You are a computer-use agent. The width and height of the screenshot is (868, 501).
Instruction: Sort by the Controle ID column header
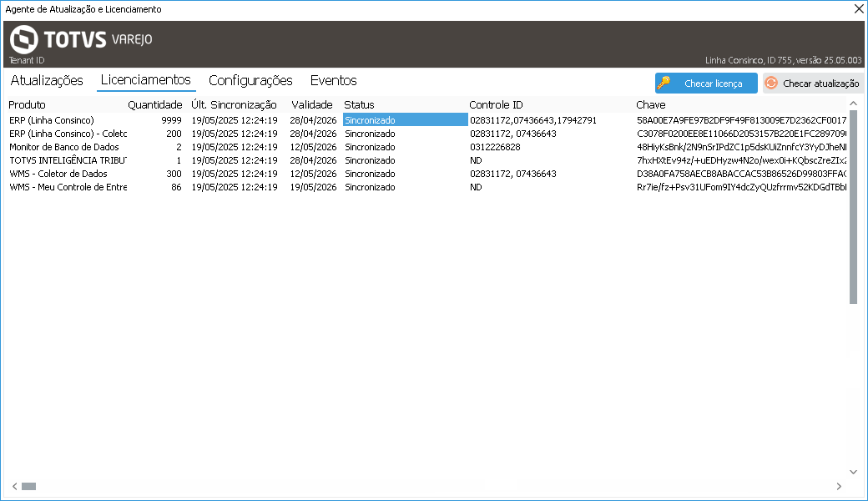click(496, 104)
